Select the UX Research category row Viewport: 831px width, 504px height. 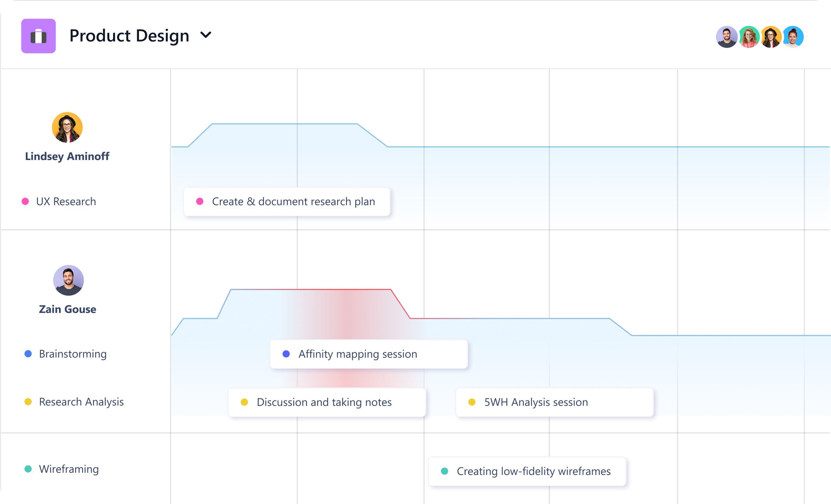coord(66,202)
